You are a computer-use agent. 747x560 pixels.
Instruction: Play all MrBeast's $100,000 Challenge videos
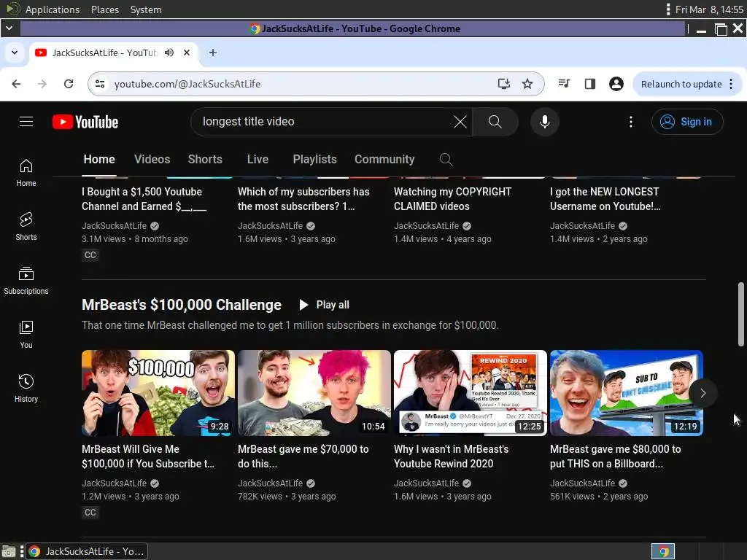point(324,305)
